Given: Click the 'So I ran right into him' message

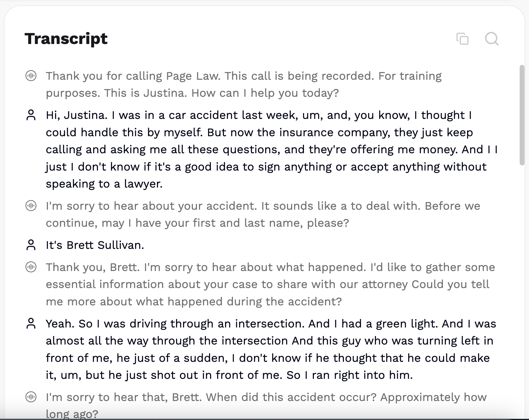Looking at the screenshot, I should click(x=349, y=375).
